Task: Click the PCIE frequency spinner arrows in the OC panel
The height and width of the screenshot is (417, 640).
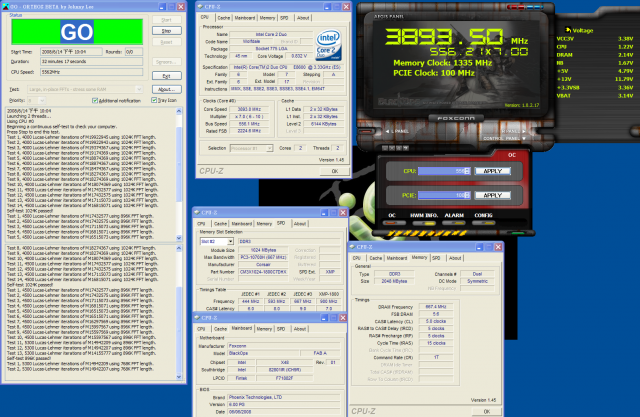Action: tap(467, 195)
